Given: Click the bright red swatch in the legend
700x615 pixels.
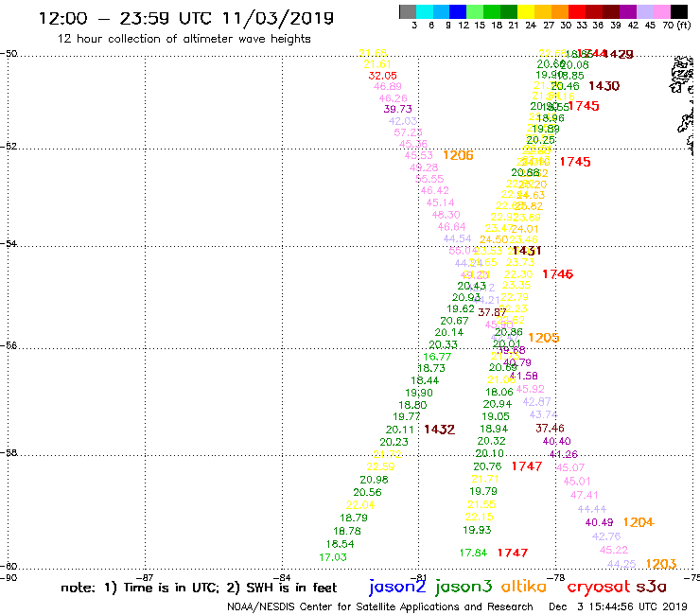Looking at the screenshot, I should (x=577, y=11).
